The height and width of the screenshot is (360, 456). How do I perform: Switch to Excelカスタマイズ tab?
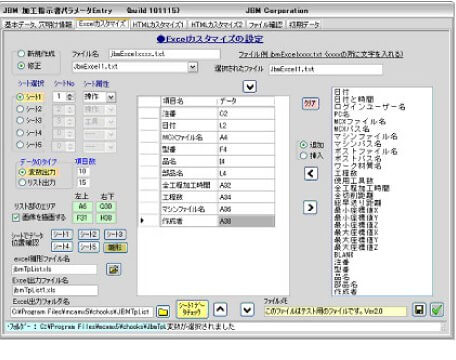102,24
